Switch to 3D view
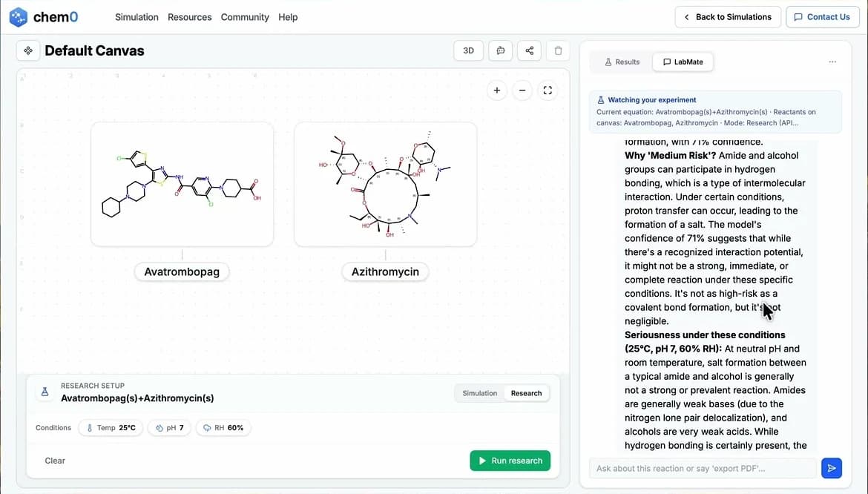The height and width of the screenshot is (494, 868). [x=468, y=50]
